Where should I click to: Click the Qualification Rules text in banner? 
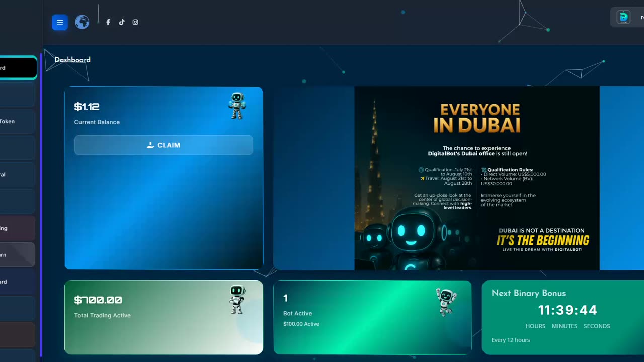(510, 170)
